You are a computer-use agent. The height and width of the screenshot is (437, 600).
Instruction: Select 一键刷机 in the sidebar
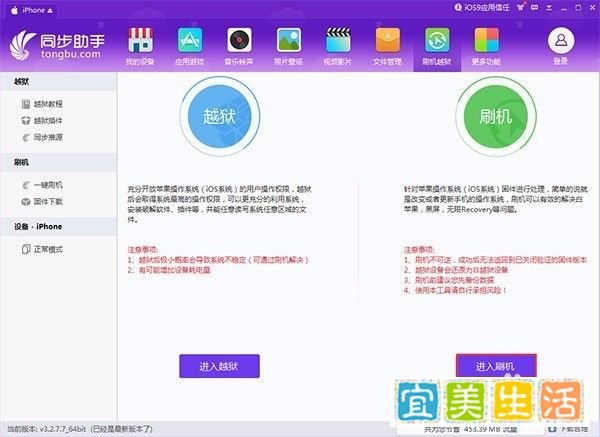point(48,185)
